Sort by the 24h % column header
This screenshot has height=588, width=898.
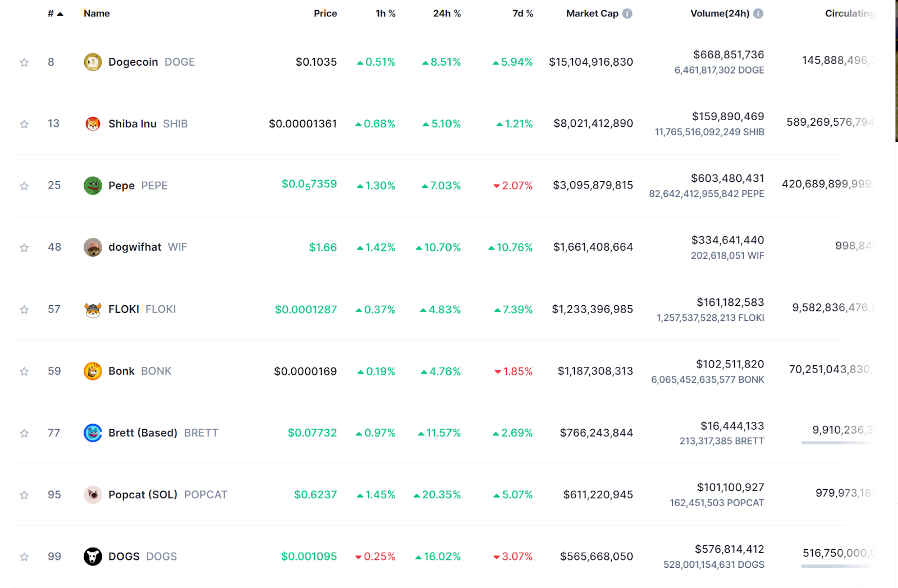click(446, 13)
